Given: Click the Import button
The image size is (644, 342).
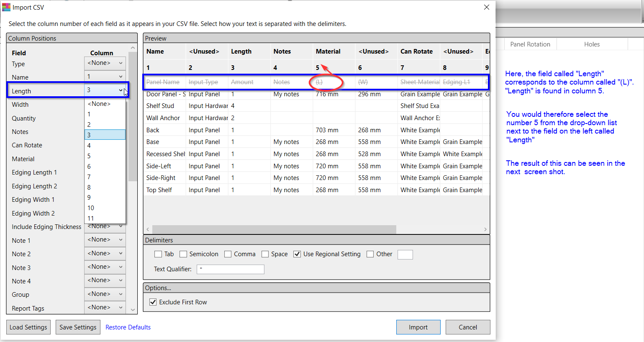Looking at the screenshot, I should point(418,327).
